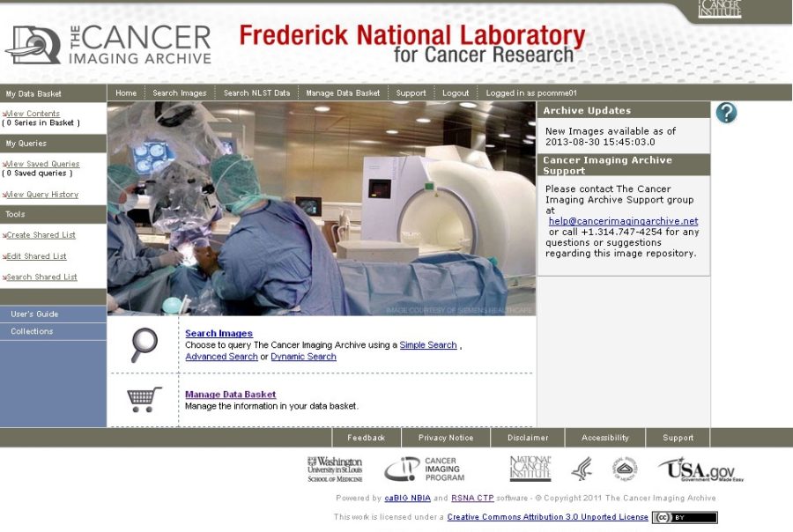793x532 pixels.
Task: Open Search Images in the navigation bar
Action: coord(180,93)
